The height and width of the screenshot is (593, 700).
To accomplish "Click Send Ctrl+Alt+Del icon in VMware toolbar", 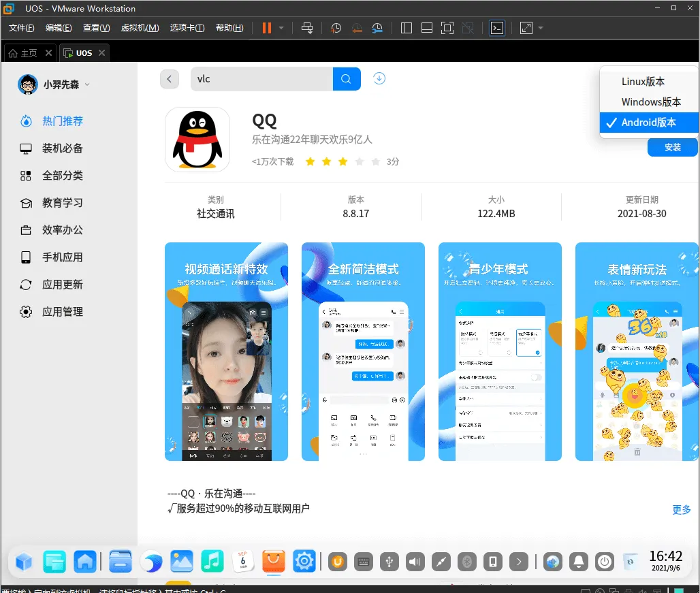I will [307, 28].
